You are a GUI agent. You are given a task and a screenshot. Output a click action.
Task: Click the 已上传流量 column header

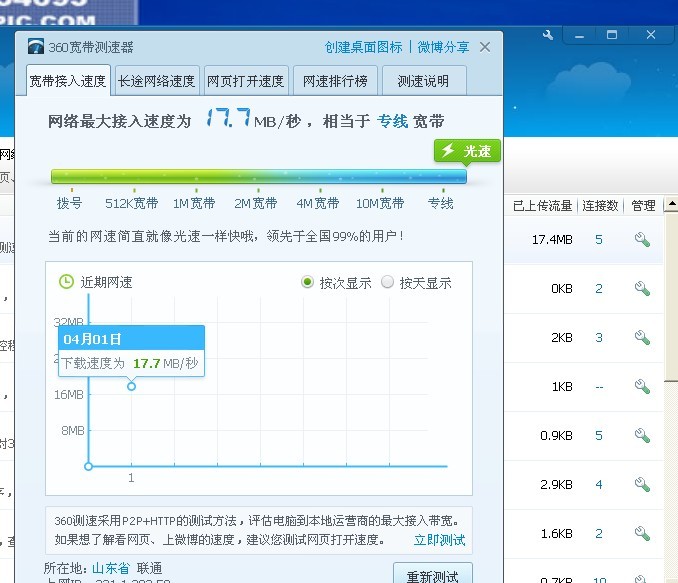(542, 205)
